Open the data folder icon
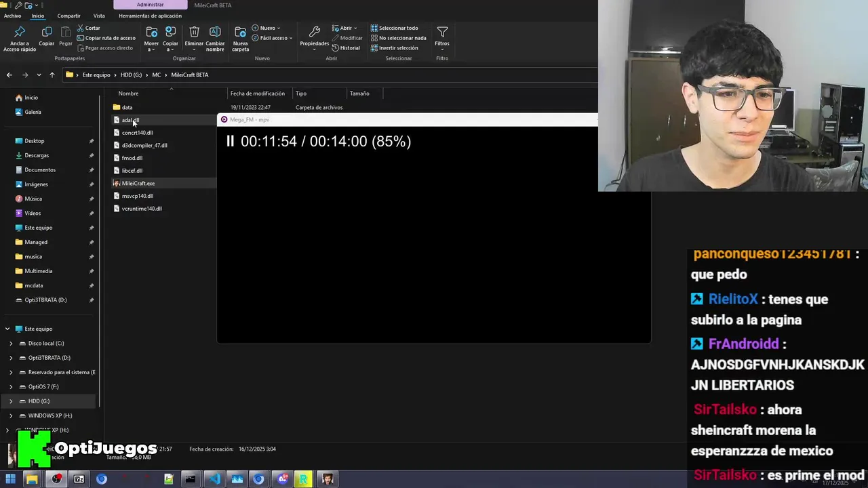Viewport: 868px width, 488px height. tap(116, 107)
